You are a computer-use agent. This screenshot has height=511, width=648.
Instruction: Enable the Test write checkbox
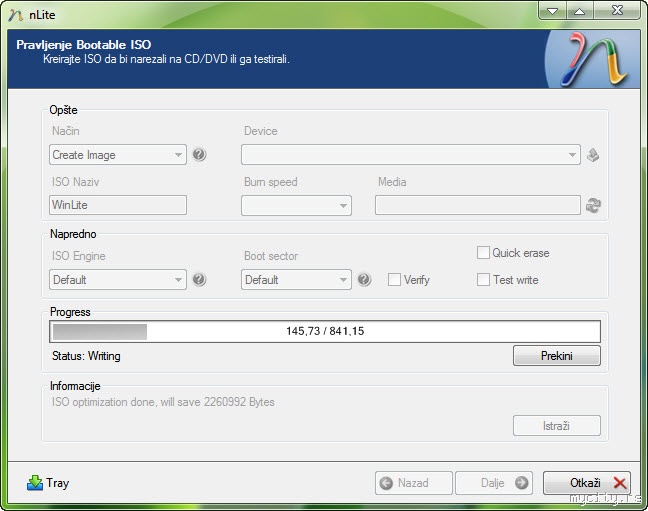tap(483, 279)
